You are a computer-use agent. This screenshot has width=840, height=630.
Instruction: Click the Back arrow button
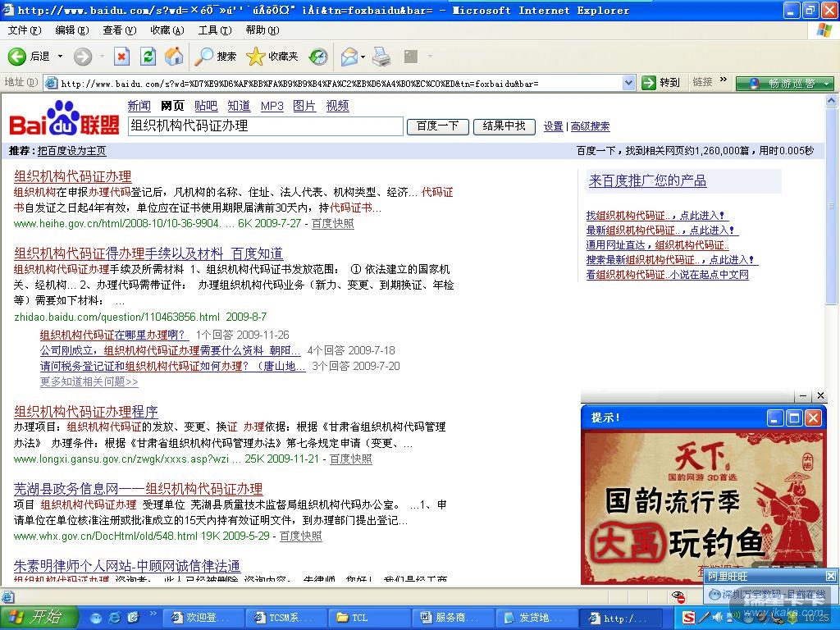click(17, 57)
